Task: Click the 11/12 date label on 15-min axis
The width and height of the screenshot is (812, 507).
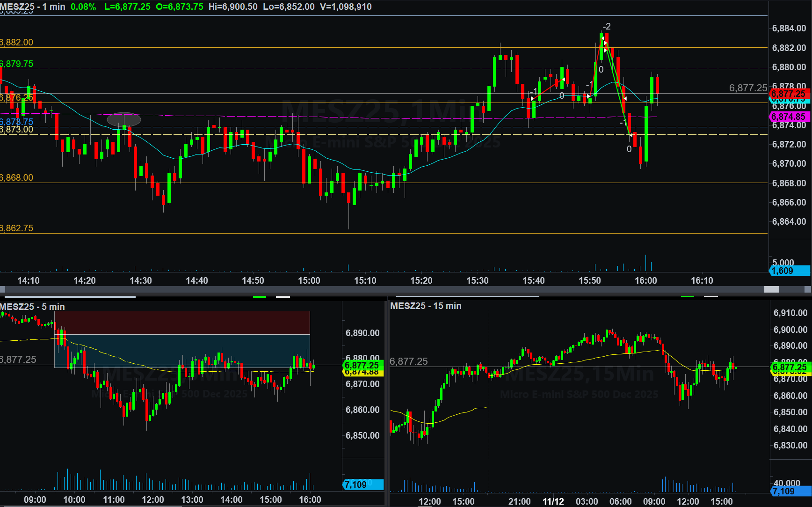Action: click(x=553, y=501)
